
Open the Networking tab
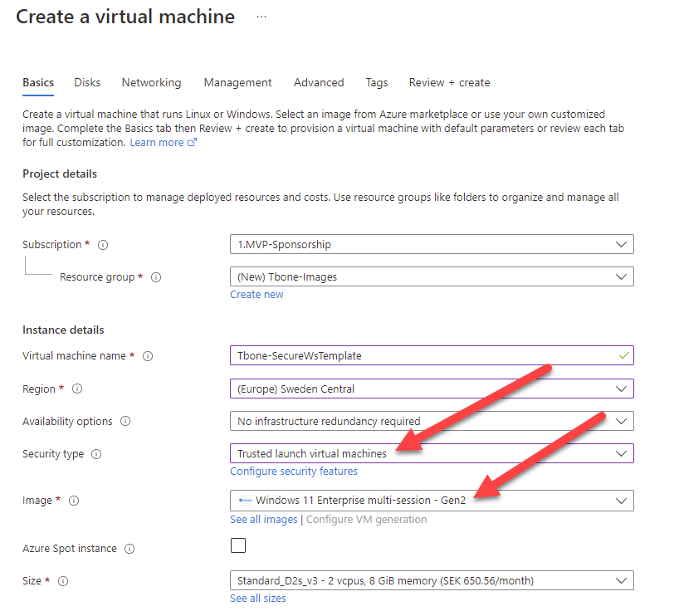pyautogui.click(x=151, y=82)
